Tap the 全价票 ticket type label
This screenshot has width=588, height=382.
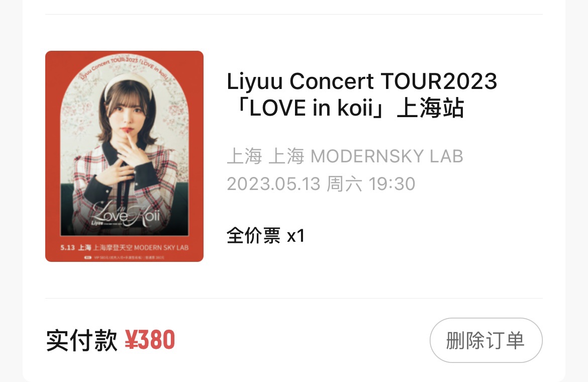[253, 236]
